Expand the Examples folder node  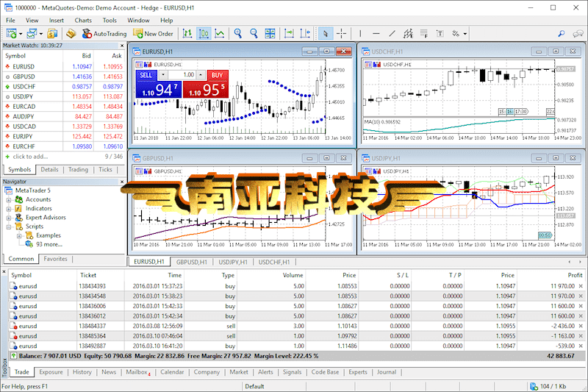(19, 236)
